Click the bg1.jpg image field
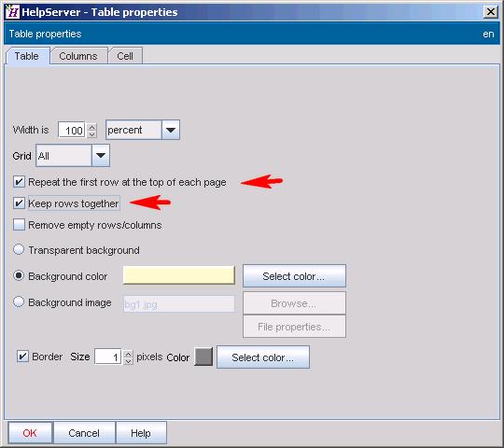 [179, 304]
